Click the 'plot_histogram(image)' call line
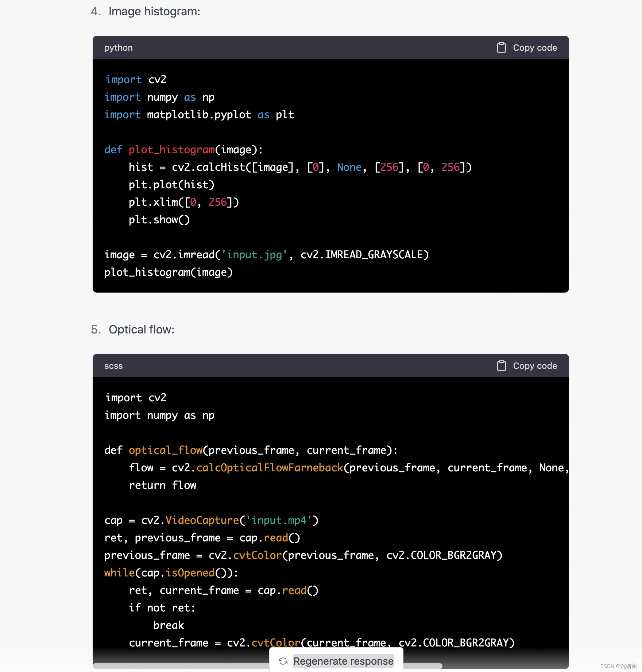642x672 pixels. 169,272
